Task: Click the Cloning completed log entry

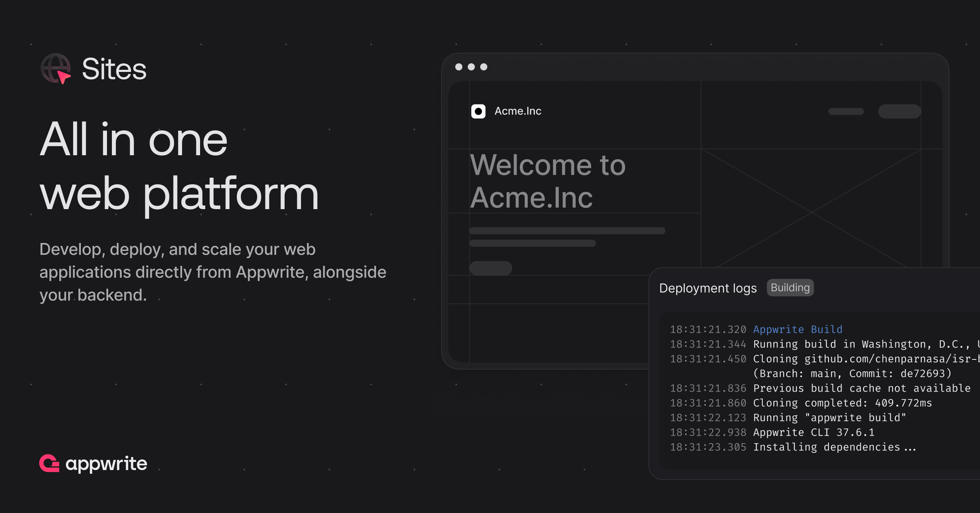Action: point(842,403)
